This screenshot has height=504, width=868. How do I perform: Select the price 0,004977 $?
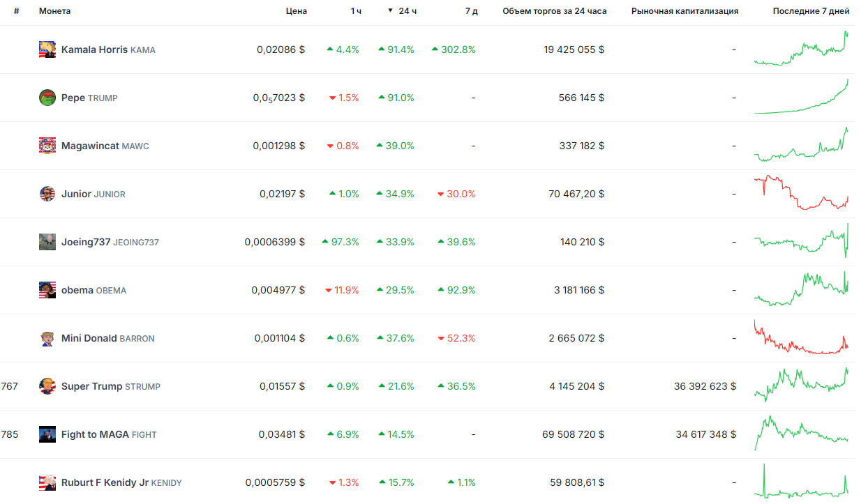(278, 290)
